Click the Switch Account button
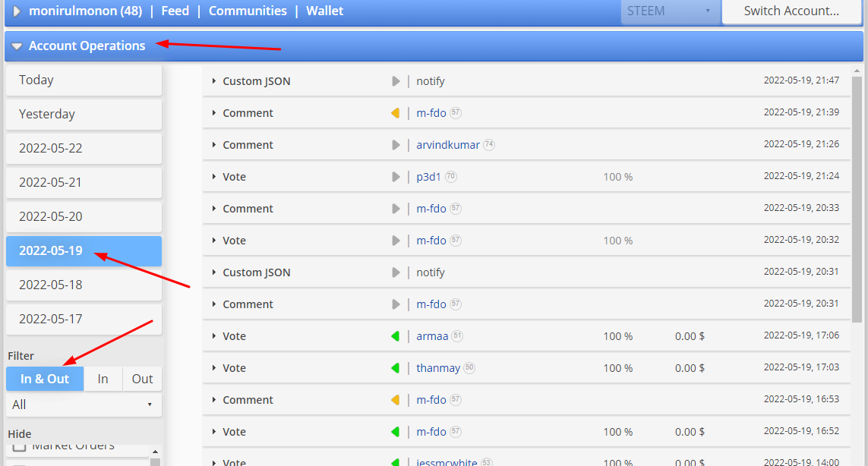This screenshot has width=868, height=466. pyautogui.click(x=791, y=11)
